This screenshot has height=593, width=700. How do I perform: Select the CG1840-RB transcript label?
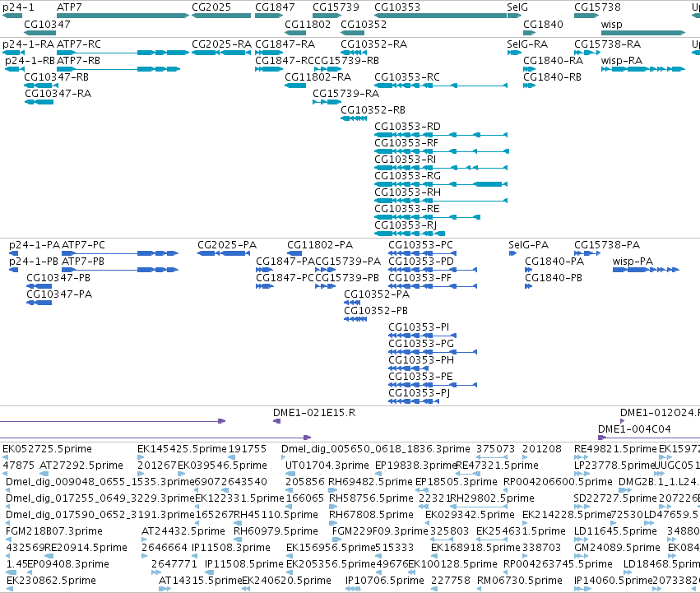click(552, 77)
